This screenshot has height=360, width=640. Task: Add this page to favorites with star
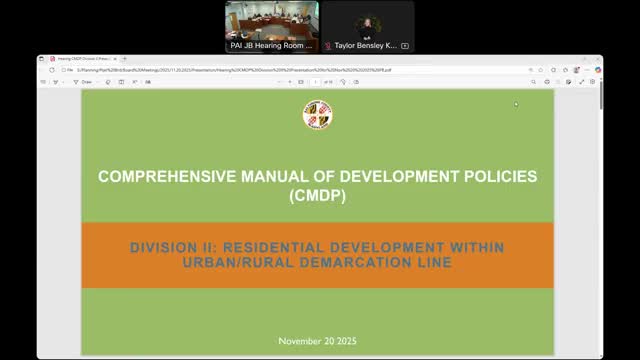[541, 70]
